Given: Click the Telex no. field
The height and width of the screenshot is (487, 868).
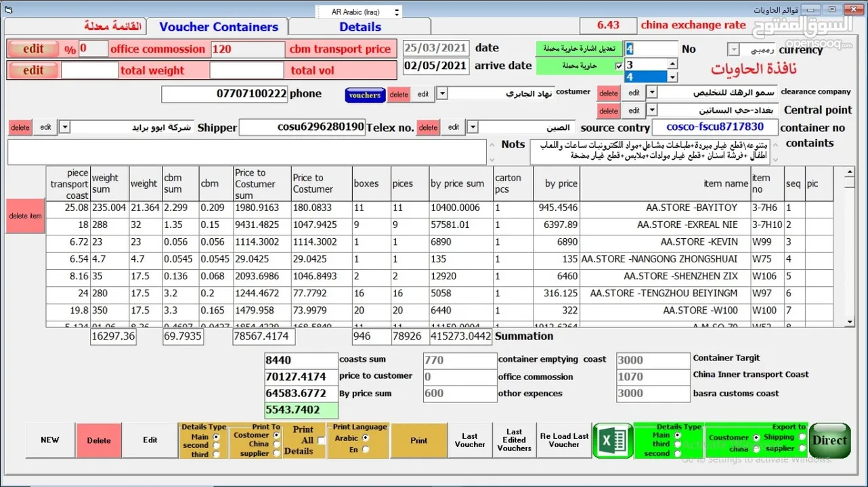Looking at the screenshot, I should coord(302,126).
